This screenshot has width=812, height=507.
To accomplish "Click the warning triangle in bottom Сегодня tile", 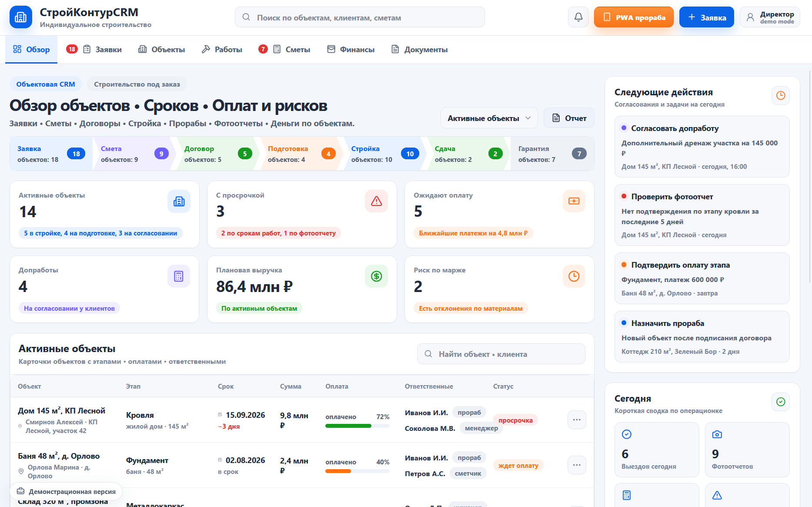I will click(x=717, y=495).
